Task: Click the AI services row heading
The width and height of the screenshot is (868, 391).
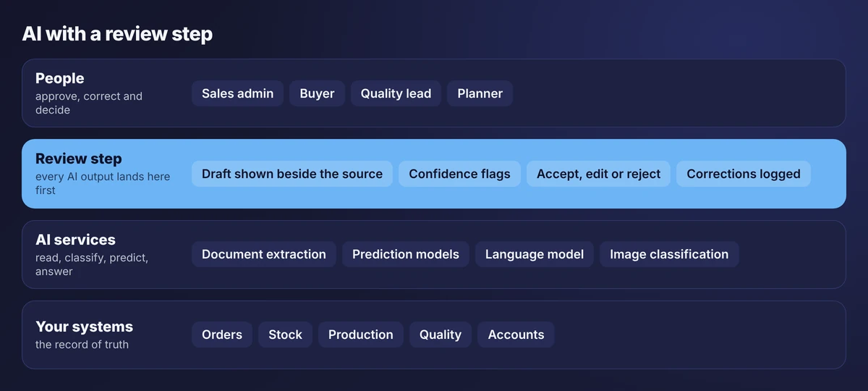Action: click(75, 240)
